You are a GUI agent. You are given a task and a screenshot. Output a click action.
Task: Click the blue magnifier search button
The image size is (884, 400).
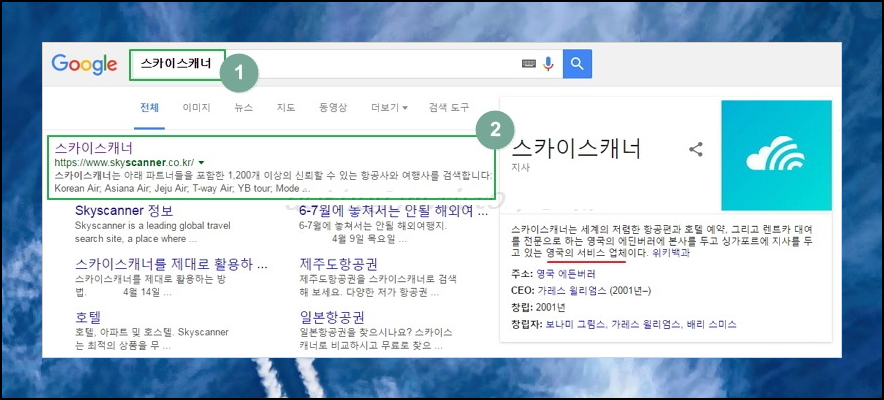[x=577, y=64]
